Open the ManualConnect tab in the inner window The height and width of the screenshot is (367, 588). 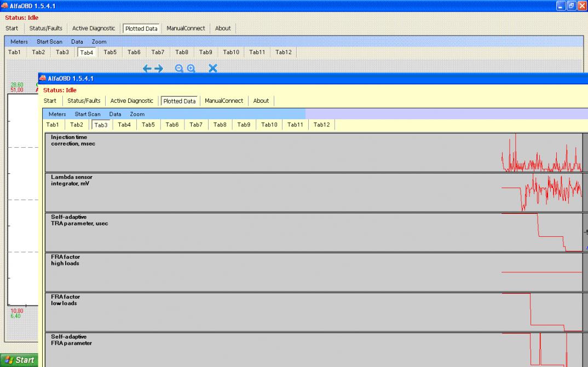coord(224,101)
